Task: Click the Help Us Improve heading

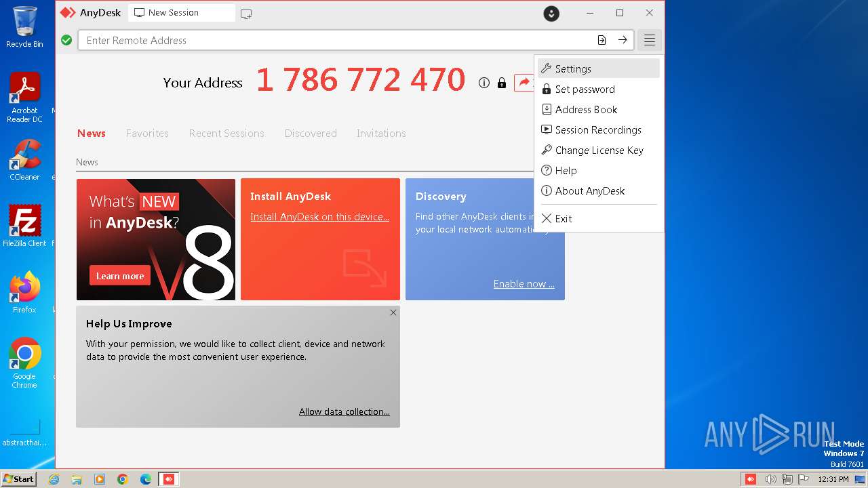Action: 129,324
